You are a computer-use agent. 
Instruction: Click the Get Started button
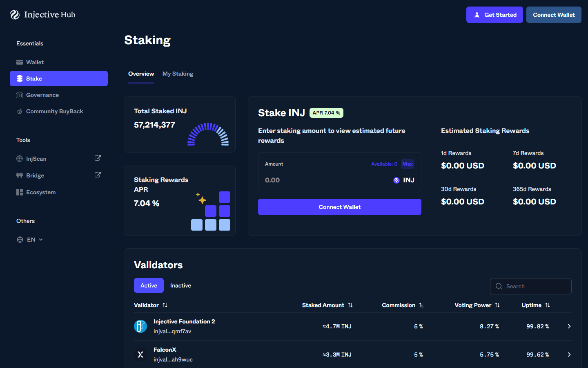coord(494,15)
